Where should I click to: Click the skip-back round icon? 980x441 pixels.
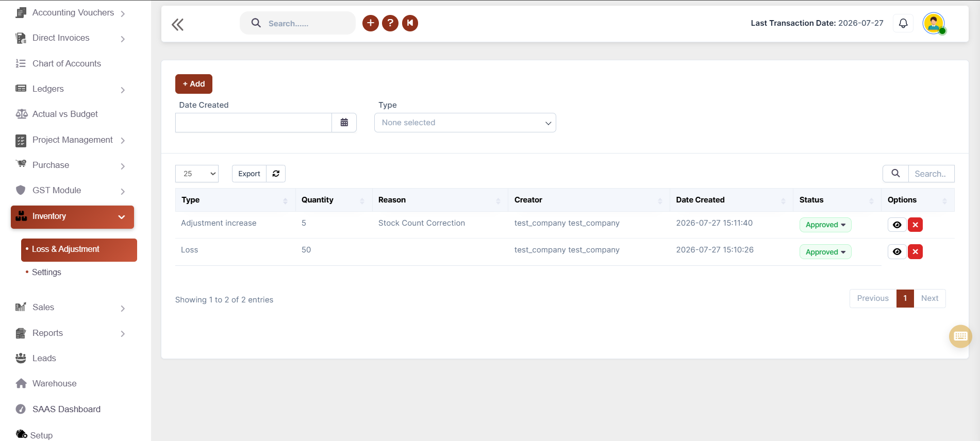tap(410, 23)
